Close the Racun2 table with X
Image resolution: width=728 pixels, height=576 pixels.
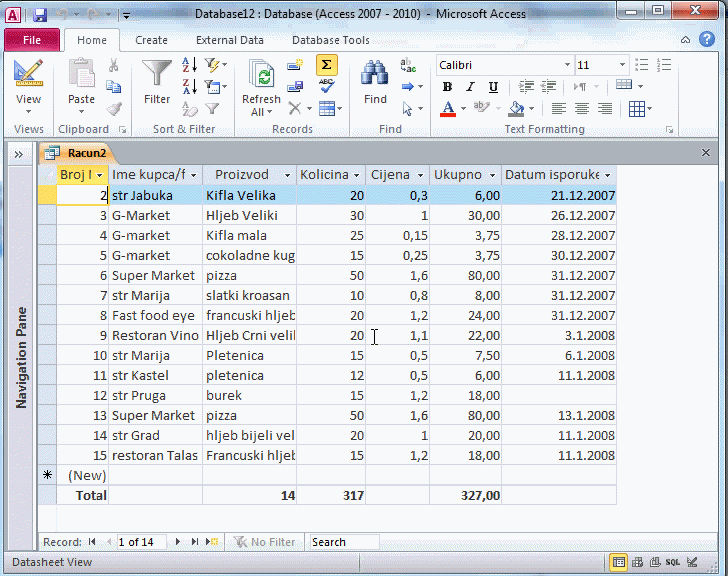[x=706, y=153]
